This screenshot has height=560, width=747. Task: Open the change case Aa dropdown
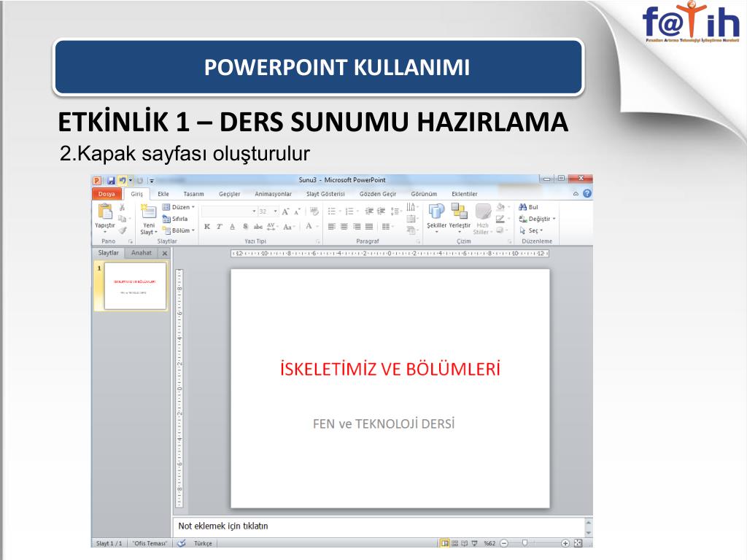click(x=289, y=227)
